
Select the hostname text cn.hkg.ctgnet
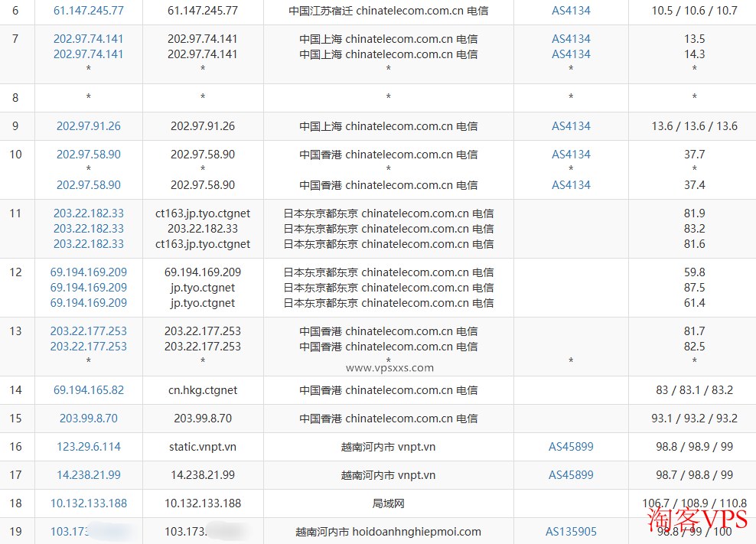click(x=203, y=390)
